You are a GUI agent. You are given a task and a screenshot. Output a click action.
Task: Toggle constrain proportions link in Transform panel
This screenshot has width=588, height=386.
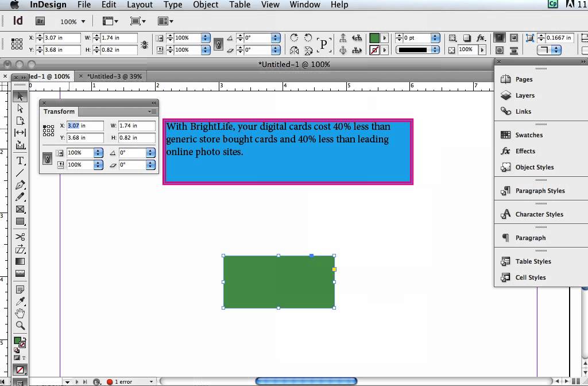(47, 159)
